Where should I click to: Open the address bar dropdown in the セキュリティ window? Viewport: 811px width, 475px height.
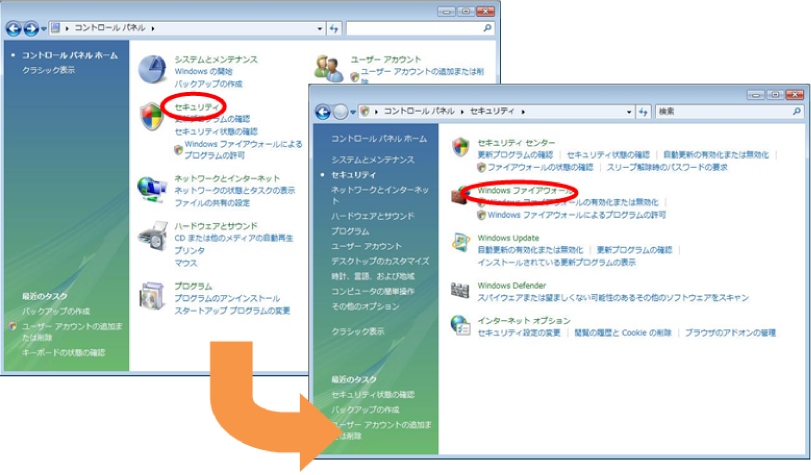631,111
